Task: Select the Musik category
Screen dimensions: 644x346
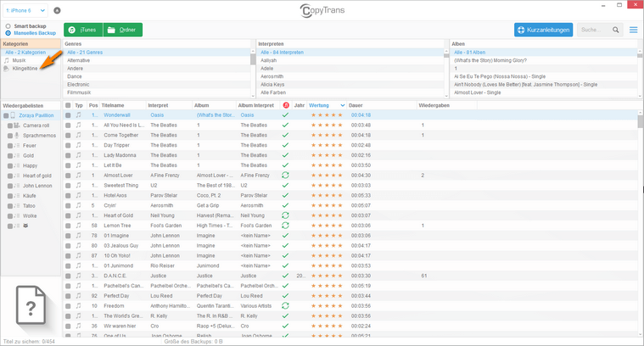Action: pos(19,60)
